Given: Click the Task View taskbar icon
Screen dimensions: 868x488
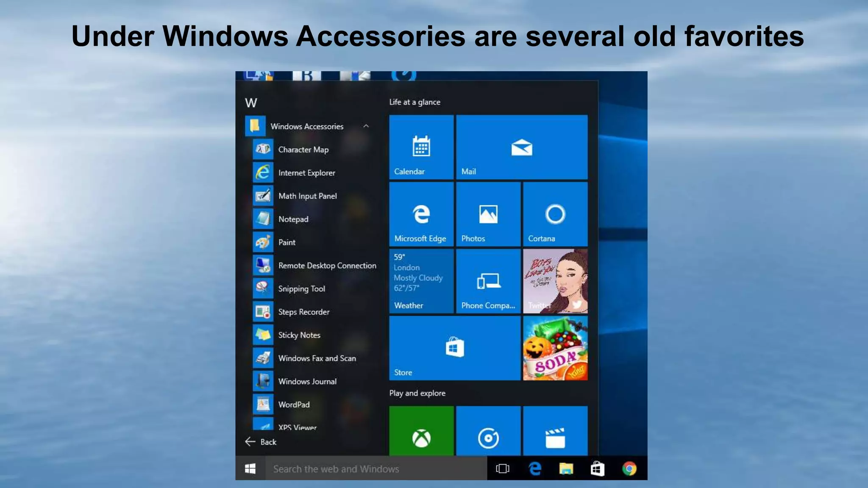Looking at the screenshot, I should (502, 469).
